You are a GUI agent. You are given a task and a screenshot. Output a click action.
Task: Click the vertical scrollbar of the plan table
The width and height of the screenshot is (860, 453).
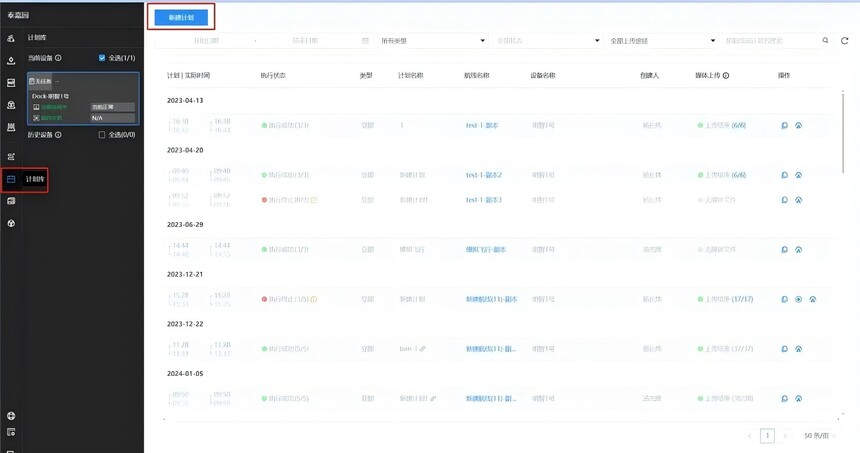point(843,133)
